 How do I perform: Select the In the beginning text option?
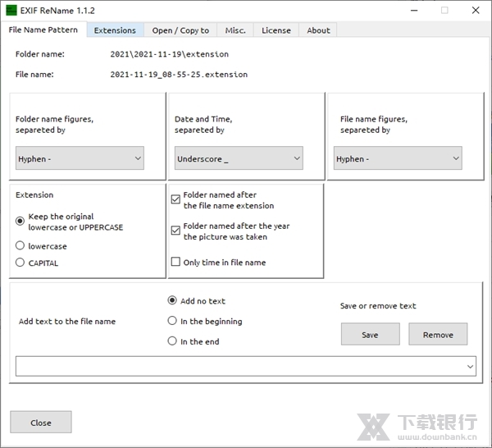tap(172, 321)
